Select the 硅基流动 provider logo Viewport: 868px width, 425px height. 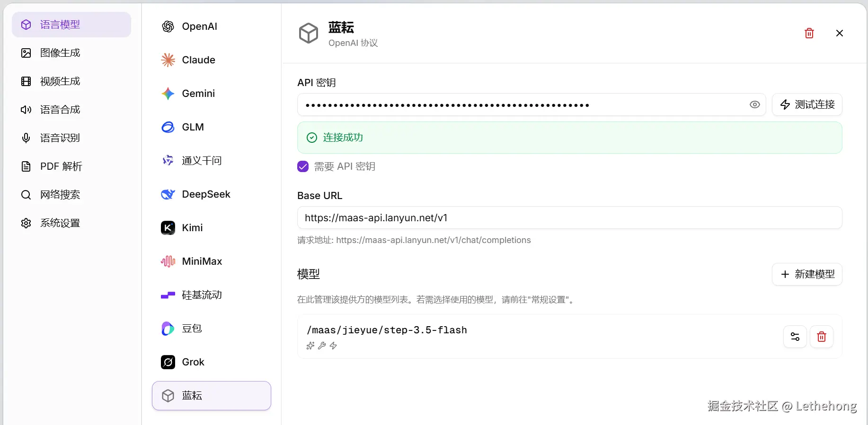point(168,295)
